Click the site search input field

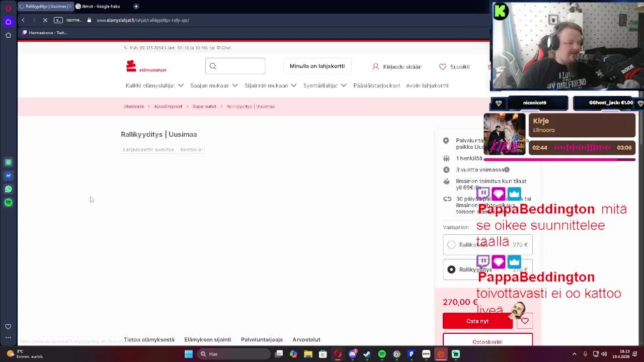235,66
